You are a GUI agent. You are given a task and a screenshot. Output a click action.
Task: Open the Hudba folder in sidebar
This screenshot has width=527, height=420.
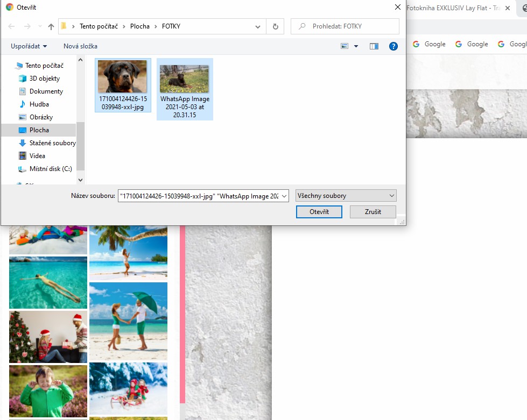point(39,104)
